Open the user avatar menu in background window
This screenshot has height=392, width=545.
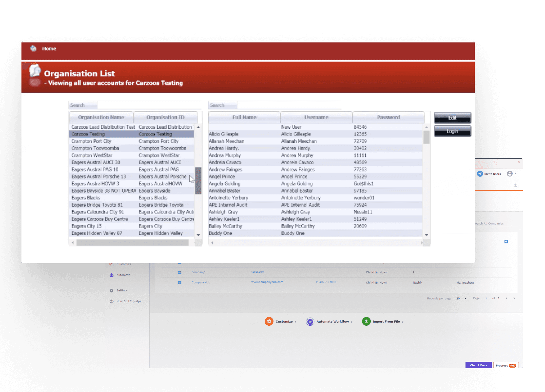tap(510, 174)
